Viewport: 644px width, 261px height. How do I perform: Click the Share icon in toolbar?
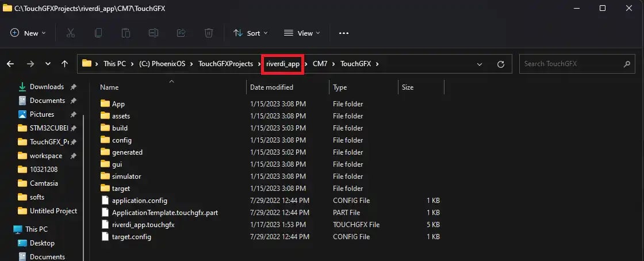[181, 33]
